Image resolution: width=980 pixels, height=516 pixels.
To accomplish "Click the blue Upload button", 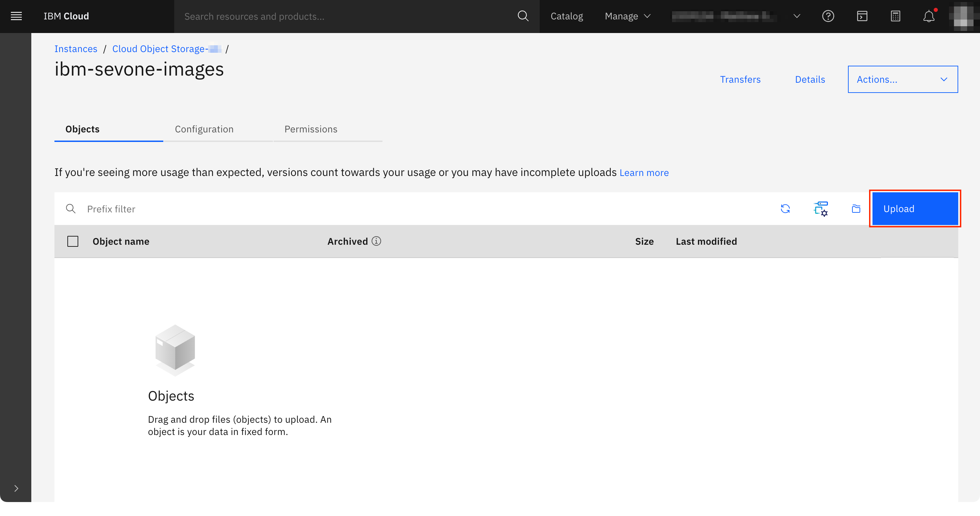I will [x=915, y=209].
